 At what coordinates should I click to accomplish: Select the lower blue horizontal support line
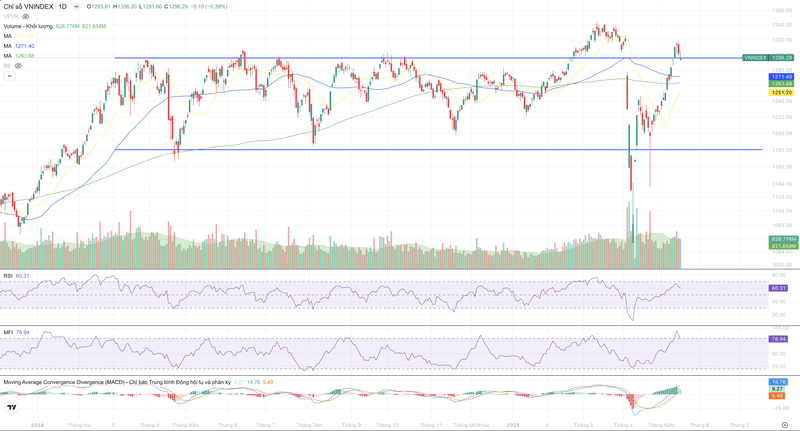pyautogui.click(x=439, y=149)
